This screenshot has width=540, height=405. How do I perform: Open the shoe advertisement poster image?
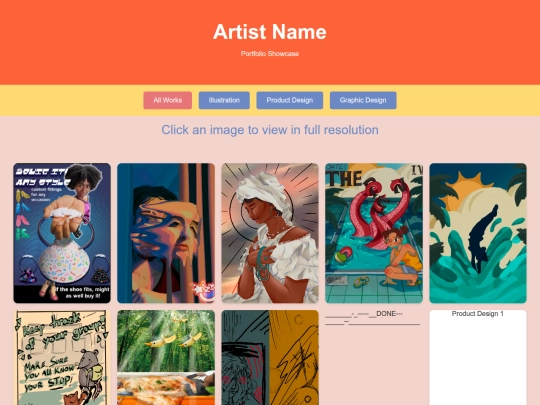62,233
